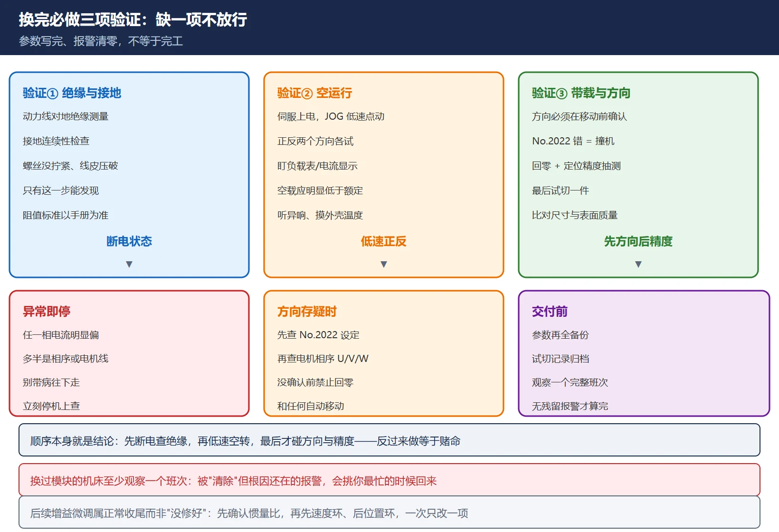Click the line 阻值标准以手册为准
779x532 pixels.
click(x=66, y=215)
